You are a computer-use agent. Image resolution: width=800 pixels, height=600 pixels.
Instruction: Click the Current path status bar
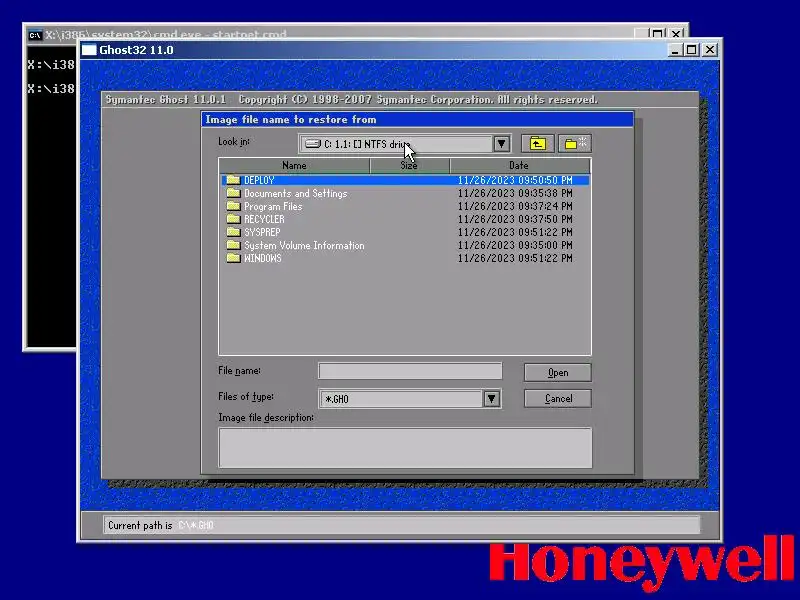(402, 525)
